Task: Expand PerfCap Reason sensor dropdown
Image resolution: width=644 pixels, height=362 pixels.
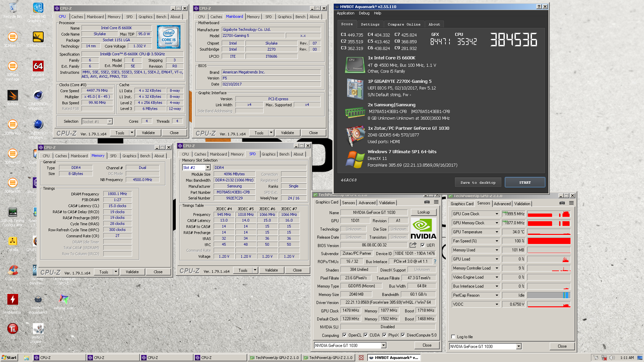Action: point(497,295)
